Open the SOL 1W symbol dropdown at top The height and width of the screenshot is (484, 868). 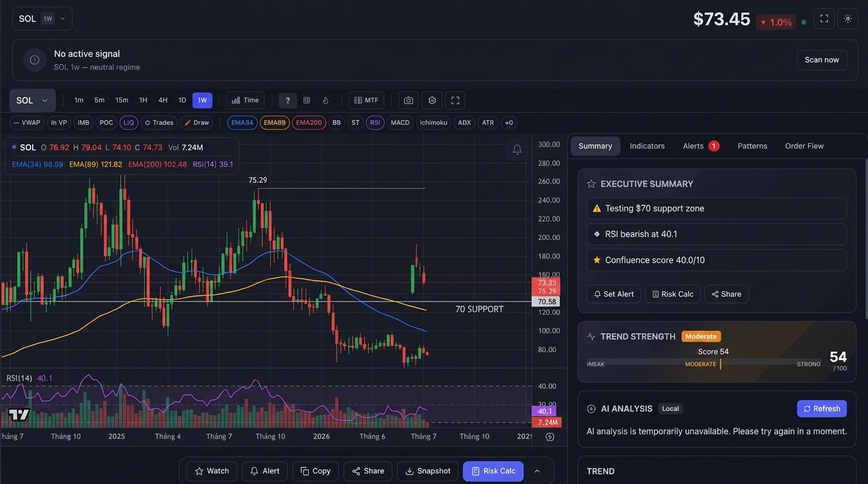pyautogui.click(x=42, y=19)
